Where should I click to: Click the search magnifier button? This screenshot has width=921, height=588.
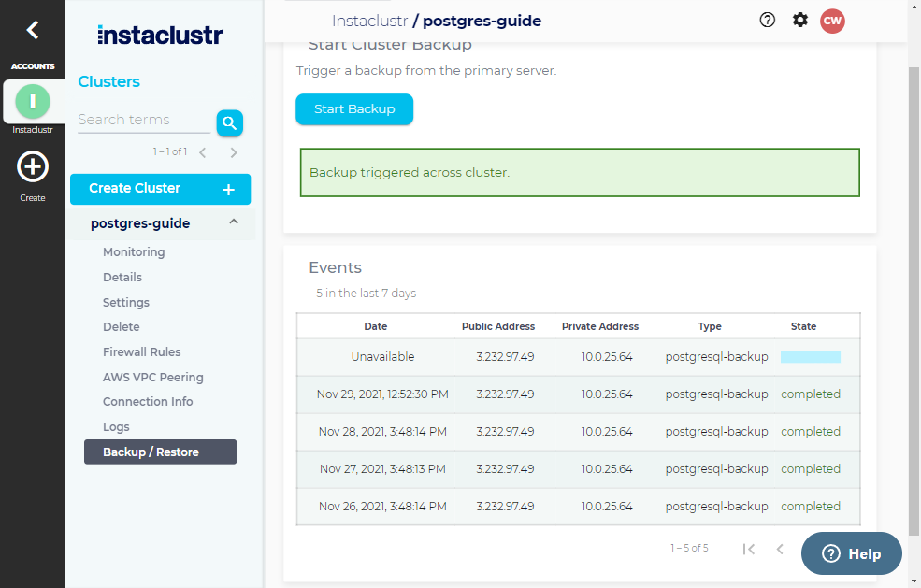[230, 123]
